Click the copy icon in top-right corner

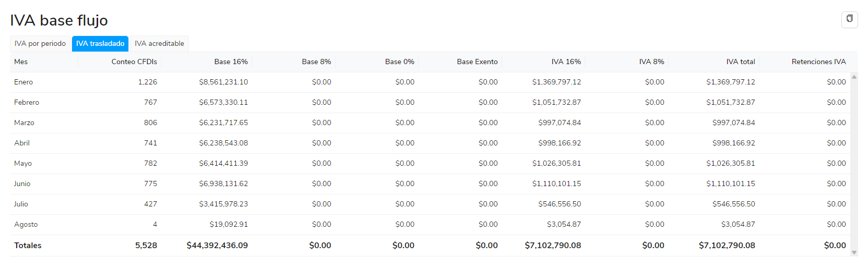coord(849,19)
